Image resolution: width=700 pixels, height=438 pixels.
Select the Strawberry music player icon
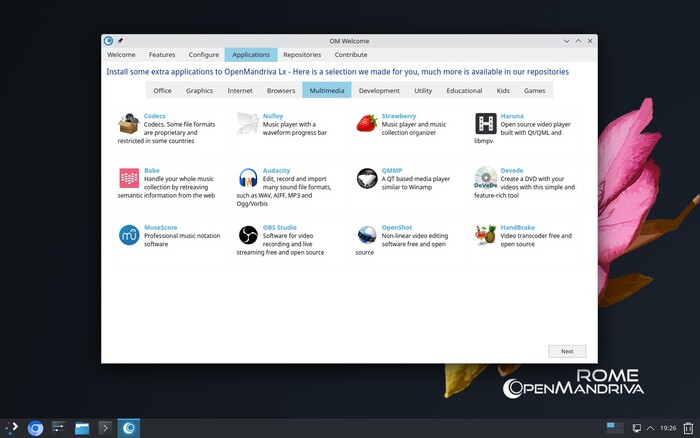pyautogui.click(x=367, y=124)
